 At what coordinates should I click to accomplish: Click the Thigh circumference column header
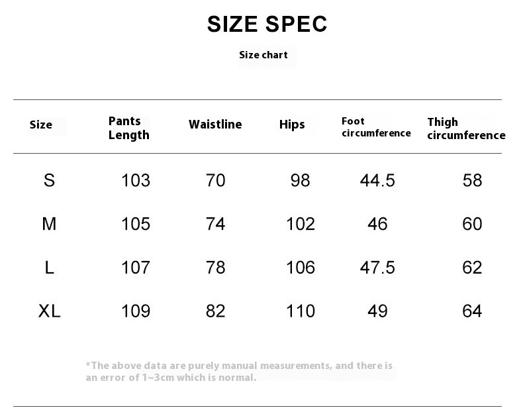(x=466, y=129)
